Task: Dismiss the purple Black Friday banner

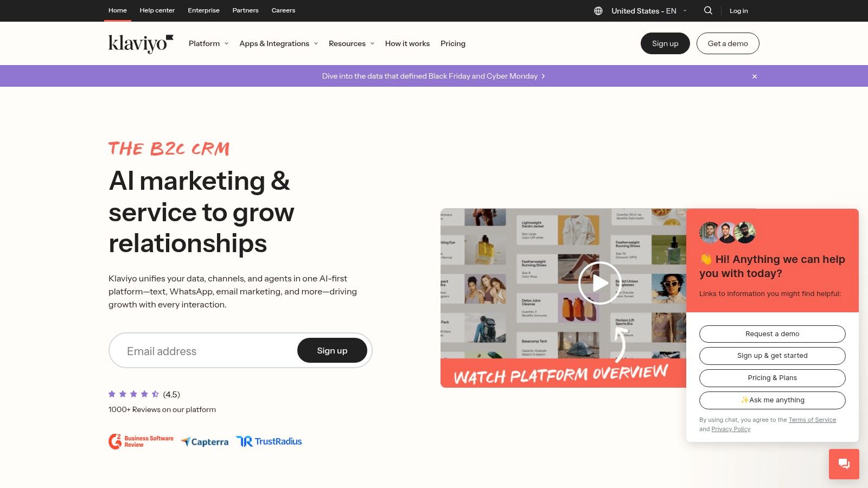Action: [755, 76]
